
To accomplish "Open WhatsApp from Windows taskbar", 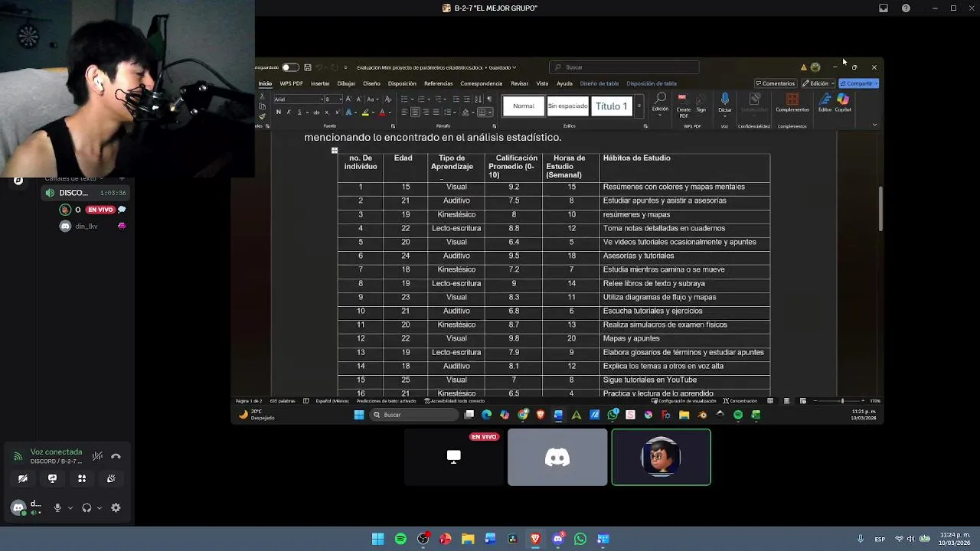I will coord(580,539).
